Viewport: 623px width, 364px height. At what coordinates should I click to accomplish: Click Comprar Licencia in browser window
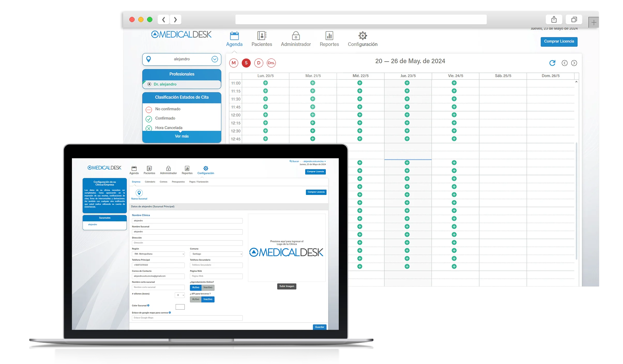[x=559, y=42]
